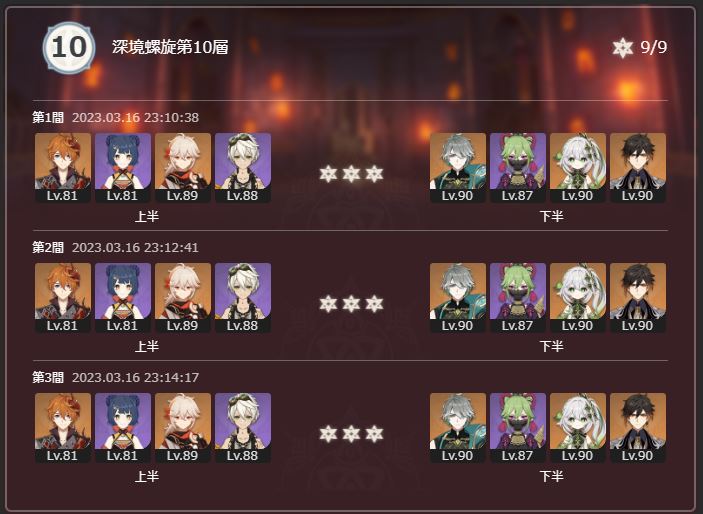Select the orange-haired Lv.81 character in Chamber 1
This screenshot has width=703, height=514.
63,168
